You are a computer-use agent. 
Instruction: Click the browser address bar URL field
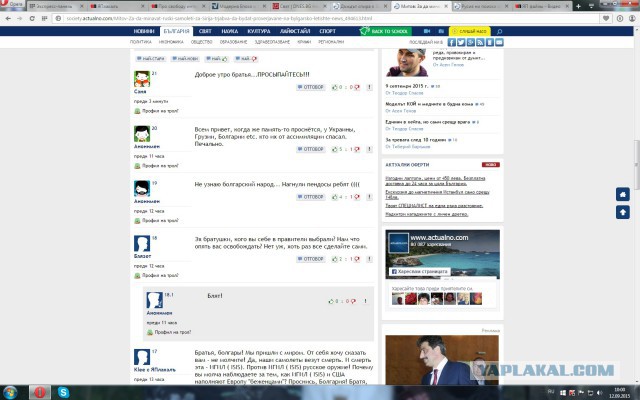click(331, 18)
